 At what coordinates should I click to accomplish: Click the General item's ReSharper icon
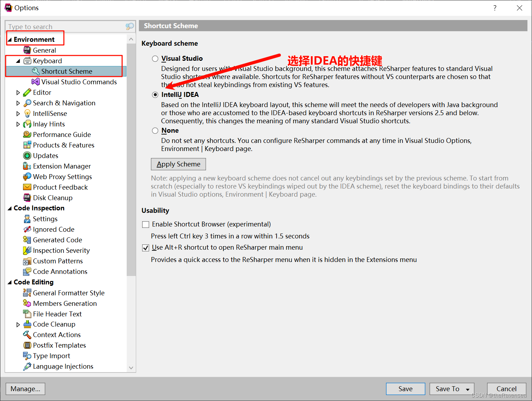pyautogui.click(x=27, y=50)
